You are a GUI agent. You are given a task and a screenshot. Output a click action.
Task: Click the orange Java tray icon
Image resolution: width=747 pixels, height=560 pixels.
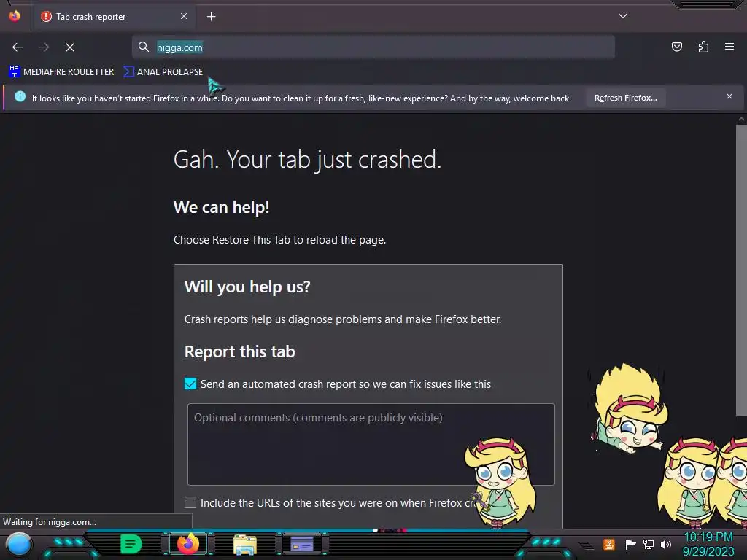coord(608,544)
